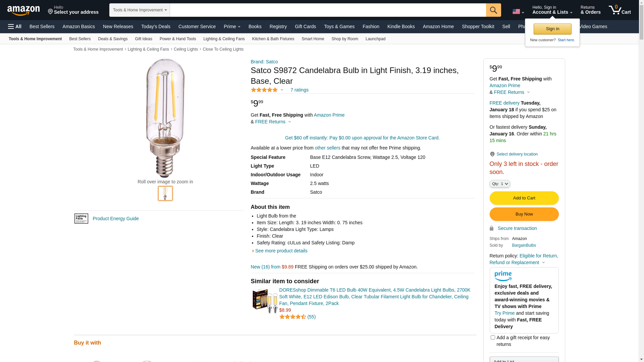Open the All hamburger menu
Viewport: 644px width, 362px height.
[15, 26]
